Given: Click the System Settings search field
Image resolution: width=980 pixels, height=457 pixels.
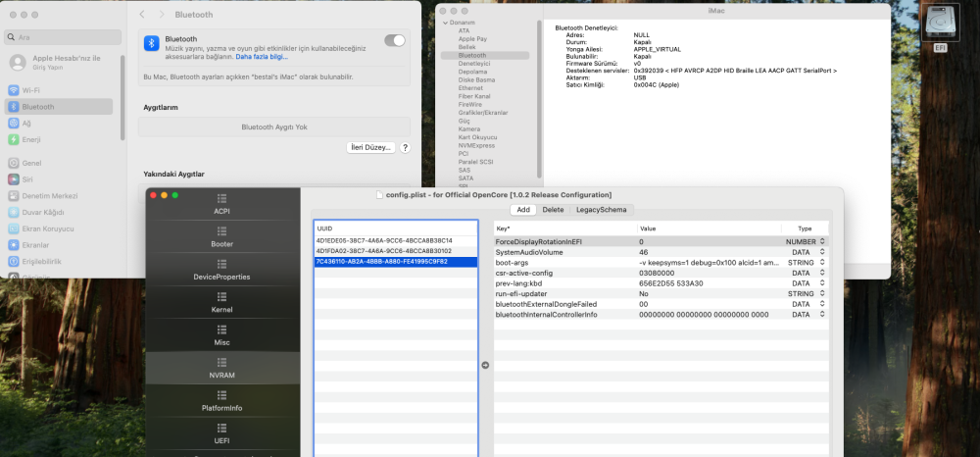Looking at the screenshot, I should (63, 37).
